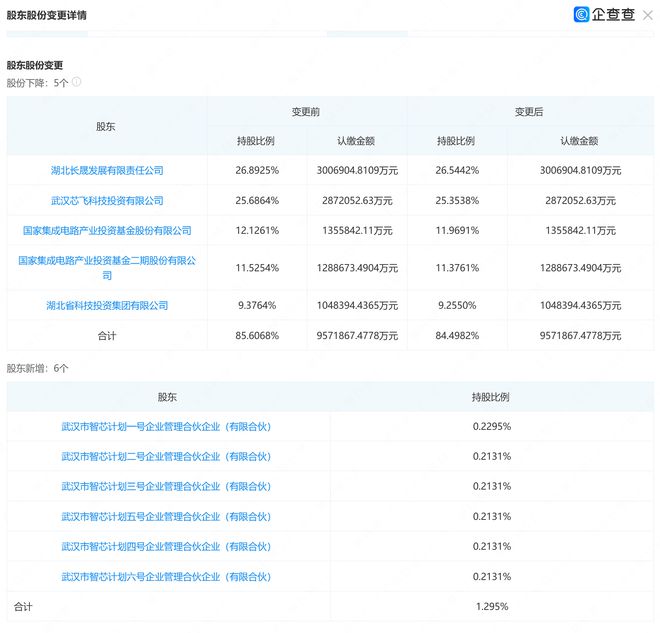Select 0.2131% in the 智芯计划二号 row
Viewport: 660px width, 633px height.
tap(492, 457)
